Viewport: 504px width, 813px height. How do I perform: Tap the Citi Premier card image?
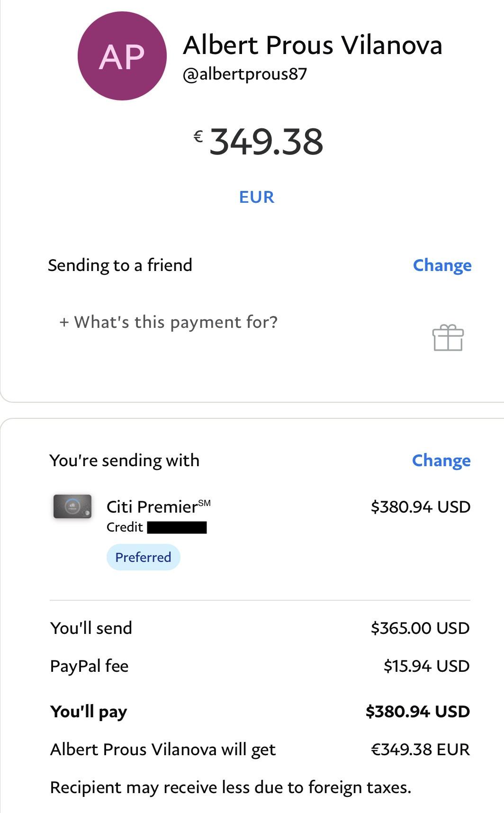72,506
